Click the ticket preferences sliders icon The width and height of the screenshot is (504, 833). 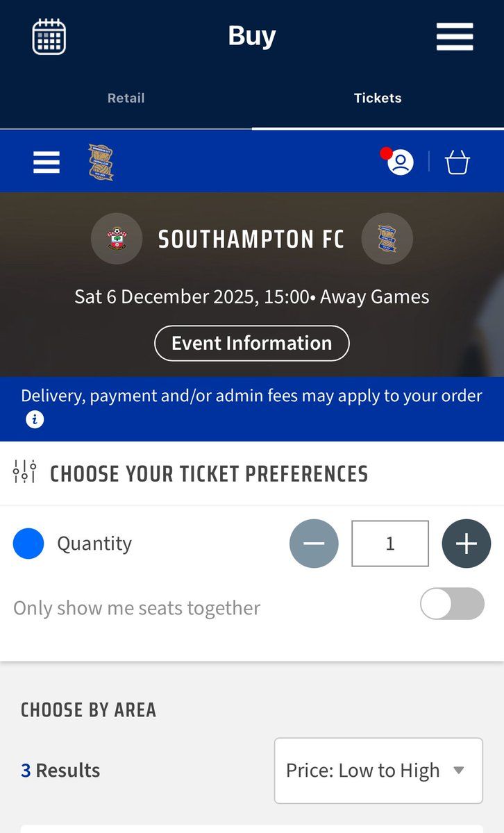[x=23, y=473]
